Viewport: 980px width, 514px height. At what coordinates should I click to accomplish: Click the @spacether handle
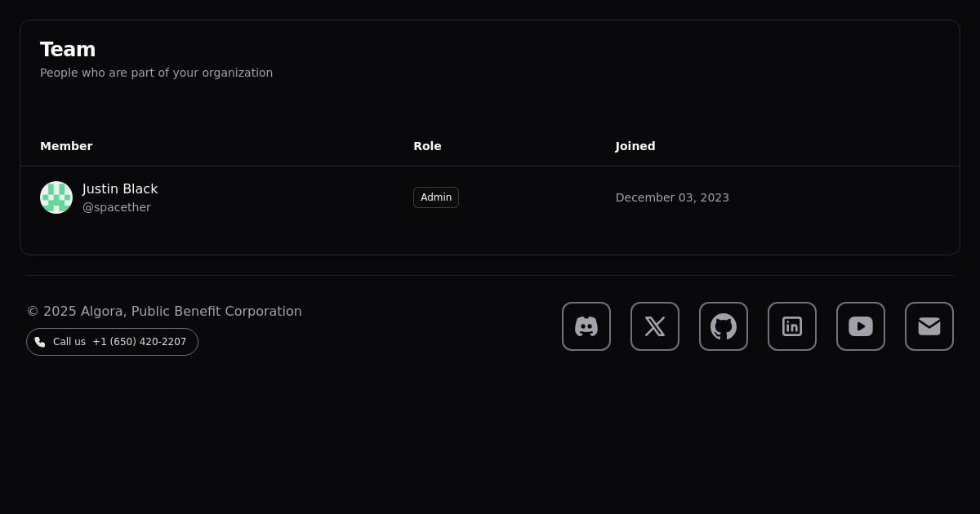pyautogui.click(x=116, y=207)
